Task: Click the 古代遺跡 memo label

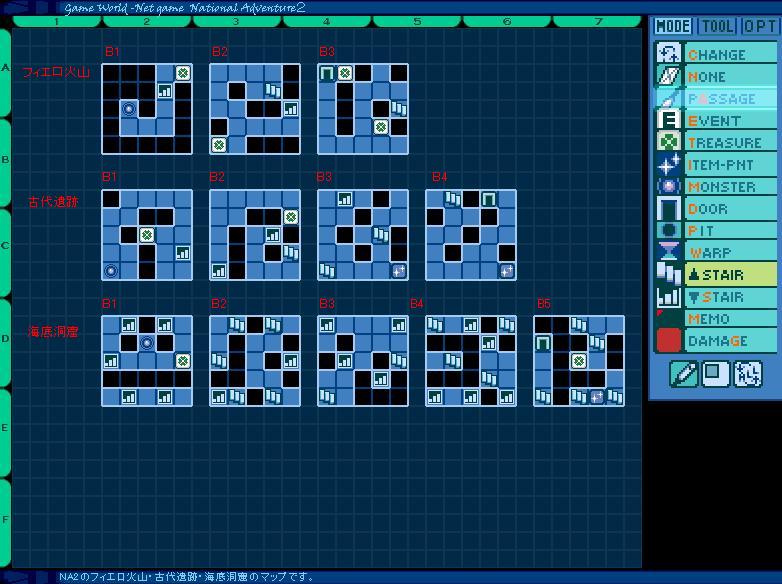Action: 53,201
